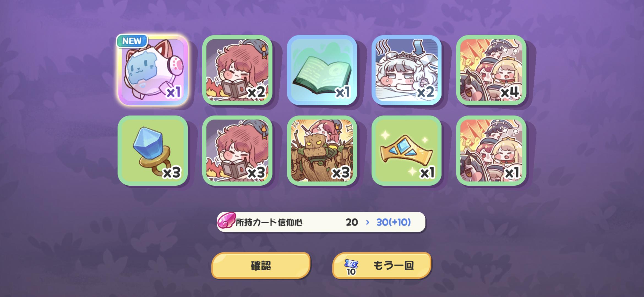Tap the NEW badge on first card
The image size is (644, 297).
coord(132,41)
